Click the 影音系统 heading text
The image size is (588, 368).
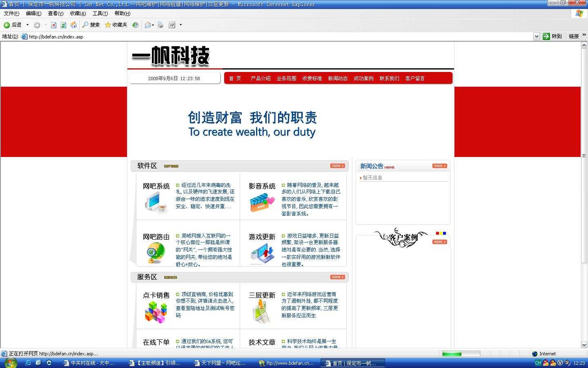coord(262,186)
